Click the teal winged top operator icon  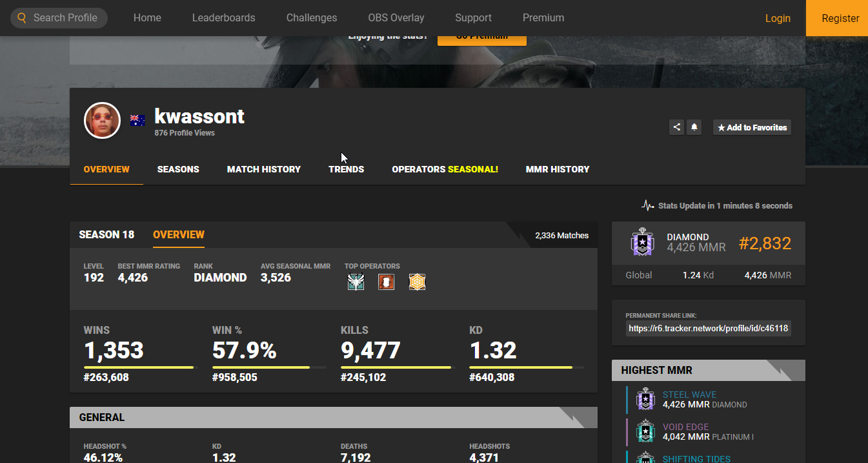click(x=356, y=282)
